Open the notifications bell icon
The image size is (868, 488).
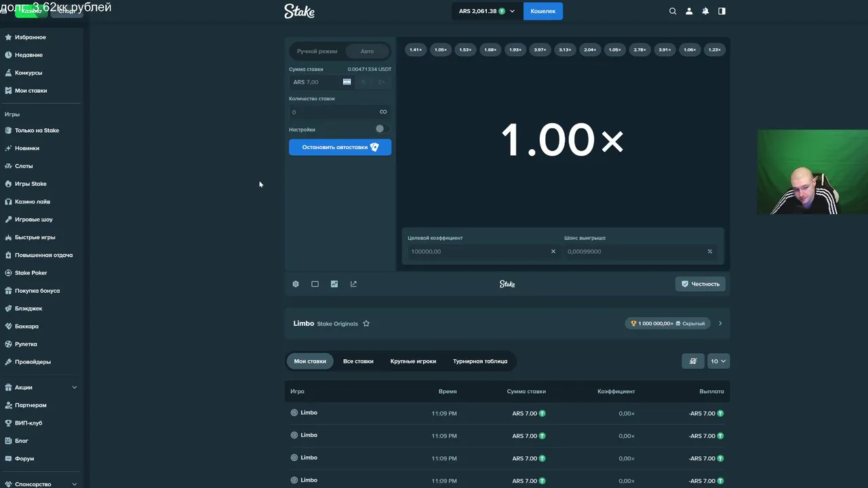tap(705, 11)
